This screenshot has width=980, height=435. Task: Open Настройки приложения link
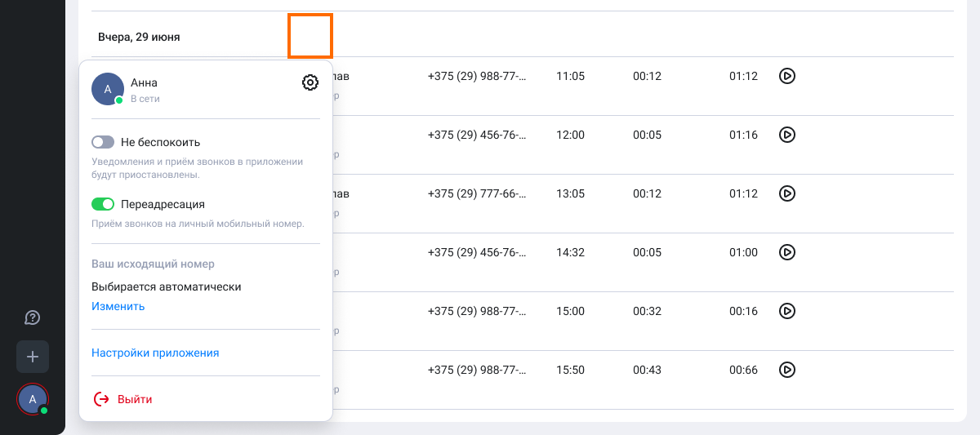(155, 353)
